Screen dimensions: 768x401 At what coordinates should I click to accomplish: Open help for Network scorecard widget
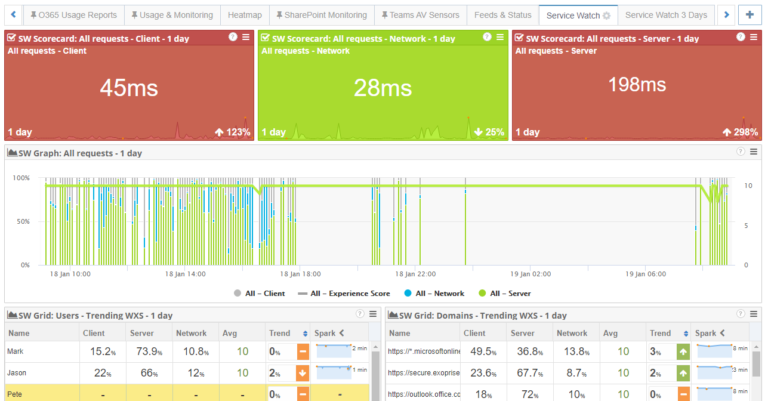pos(487,37)
